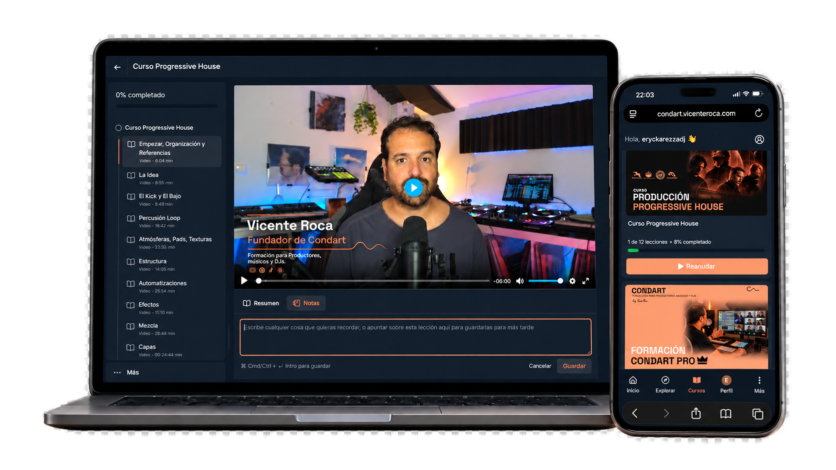Viewport: 836px width, 470px height.
Task: Reload the page in phone browser
Action: (x=758, y=114)
